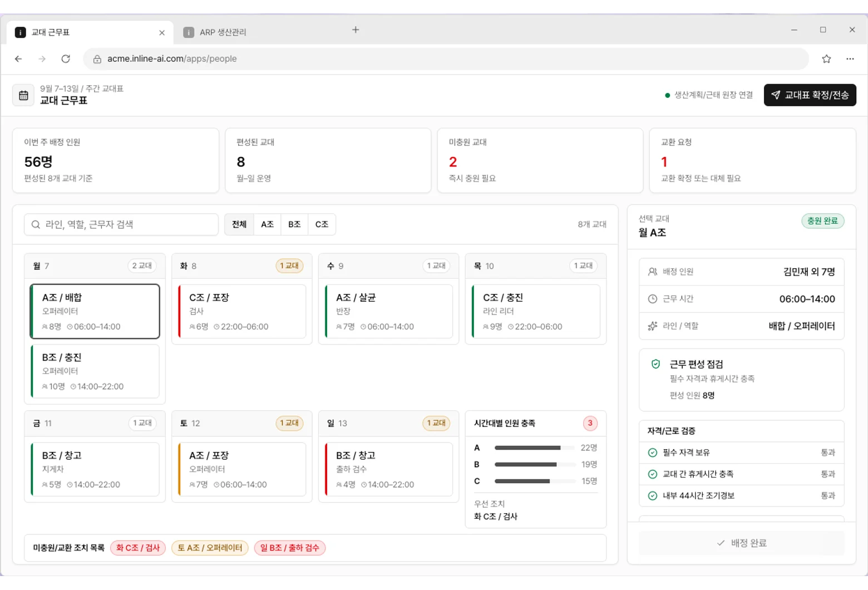Image resolution: width=868 pixels, height=590 pixels.
Task: Click the 화 C조 / 검사 action chip
Action: 138,548
